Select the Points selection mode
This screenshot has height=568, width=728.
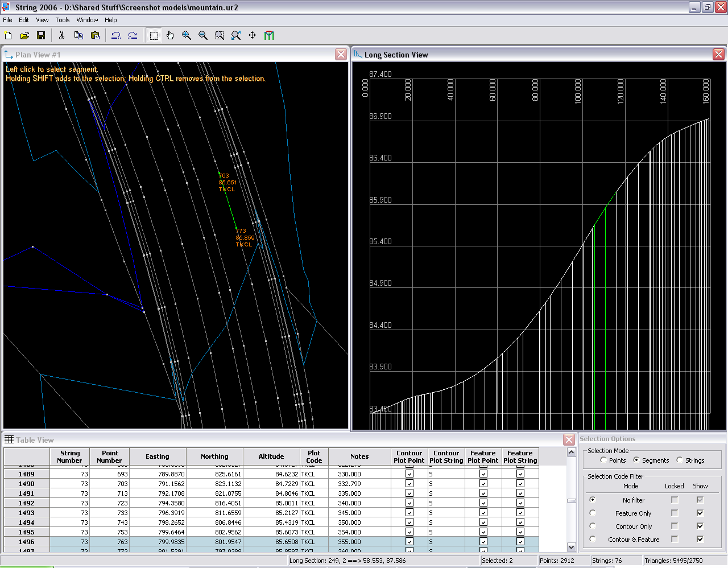tap(603, 460)
